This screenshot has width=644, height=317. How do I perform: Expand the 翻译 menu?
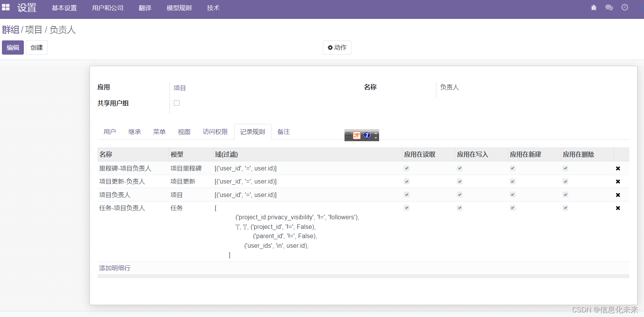(x=145, y=8)
